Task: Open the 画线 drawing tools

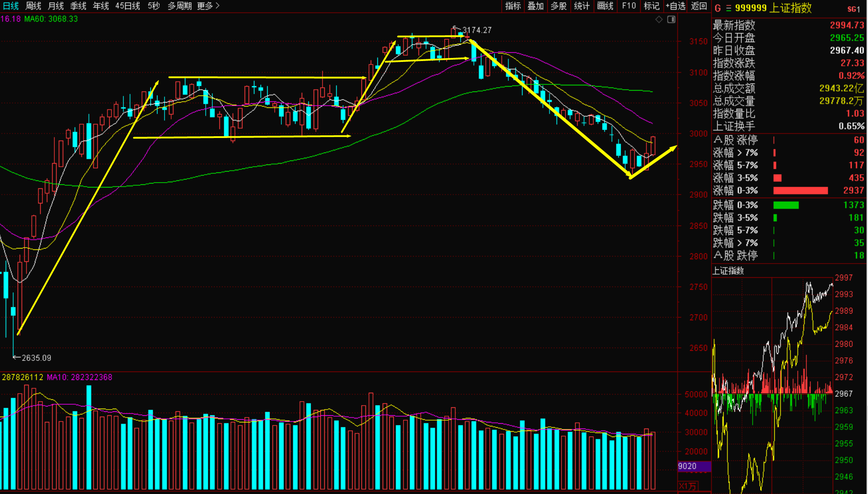Action: pos(605,6)
